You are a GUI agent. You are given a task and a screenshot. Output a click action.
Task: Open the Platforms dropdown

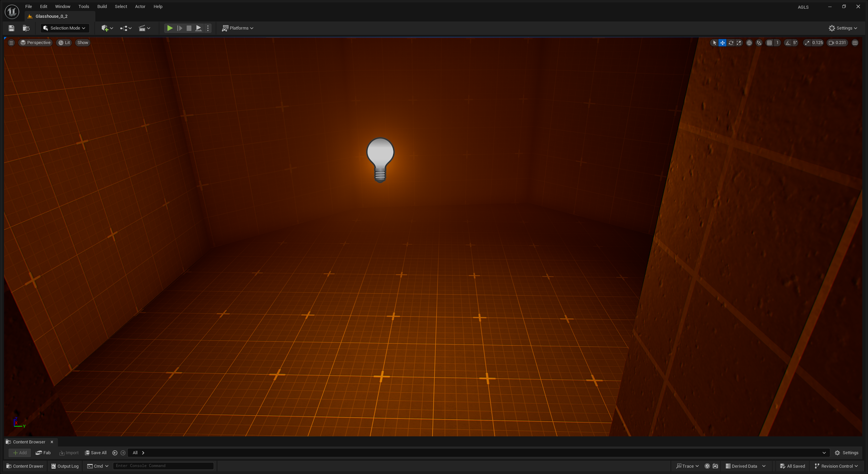[x=238, y=28]
